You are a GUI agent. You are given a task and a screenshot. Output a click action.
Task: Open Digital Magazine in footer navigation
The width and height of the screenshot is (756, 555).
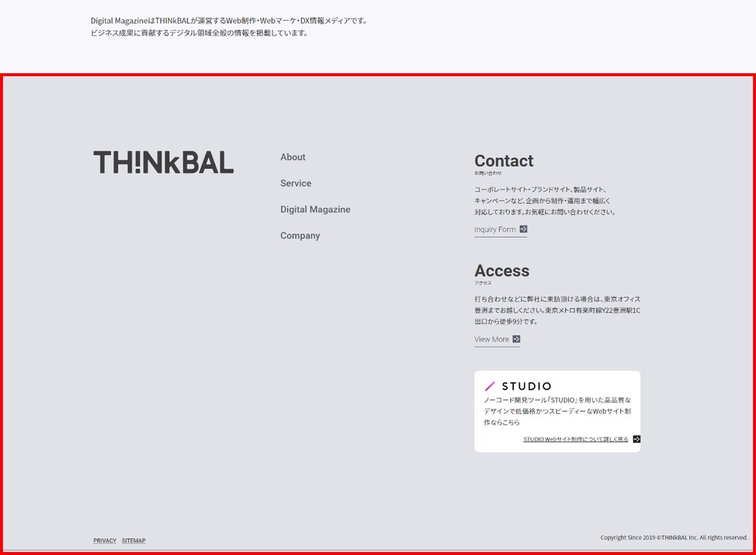(315, 210)
